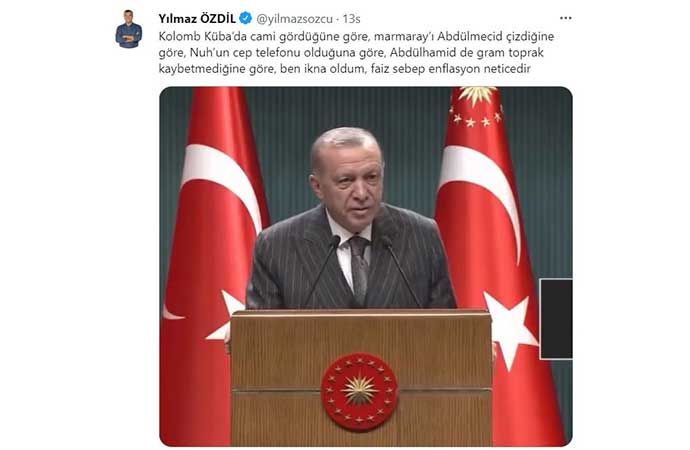
Task: Open the Yılmaz ÖZDİL display name link
Action: coord(197,18)
